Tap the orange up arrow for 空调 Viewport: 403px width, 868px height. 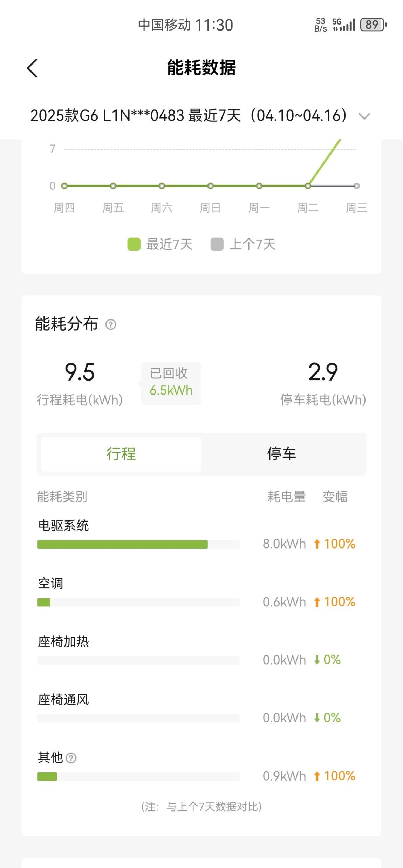(317, 602)
